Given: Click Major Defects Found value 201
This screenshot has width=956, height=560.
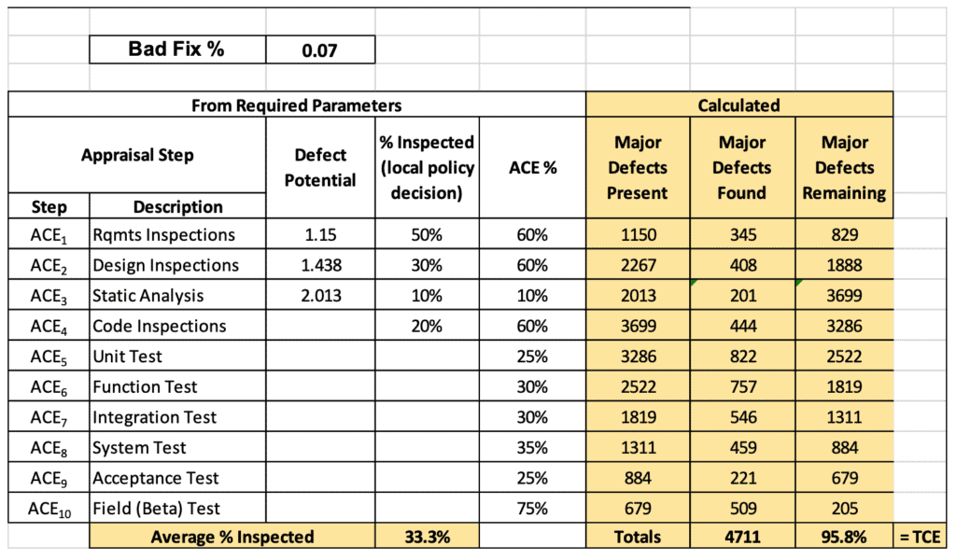Looking at the screenshot, I should tap(742, 295).
